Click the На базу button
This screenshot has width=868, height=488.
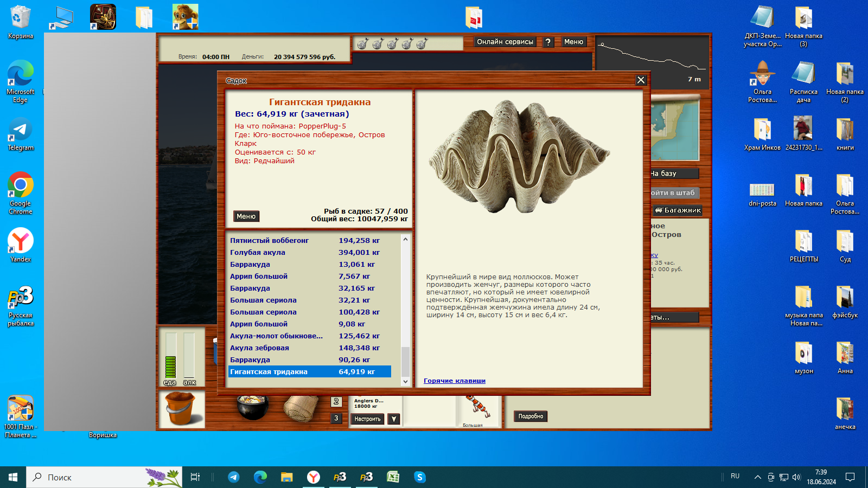674,174
